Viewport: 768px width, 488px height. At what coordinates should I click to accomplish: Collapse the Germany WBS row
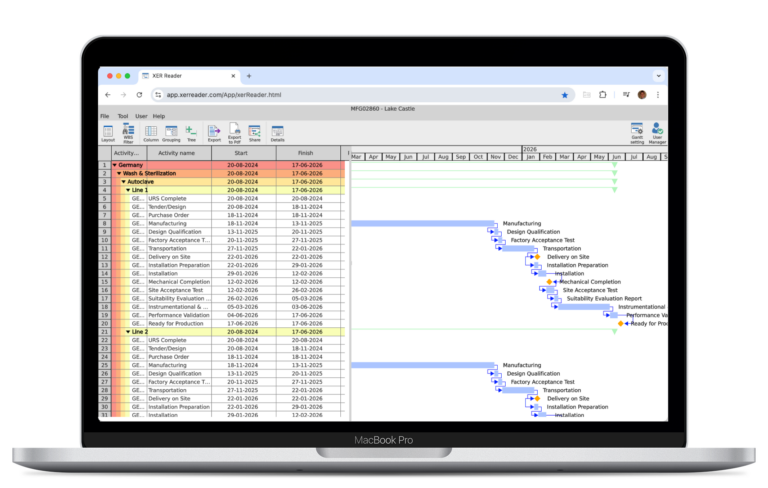point(115,165)
